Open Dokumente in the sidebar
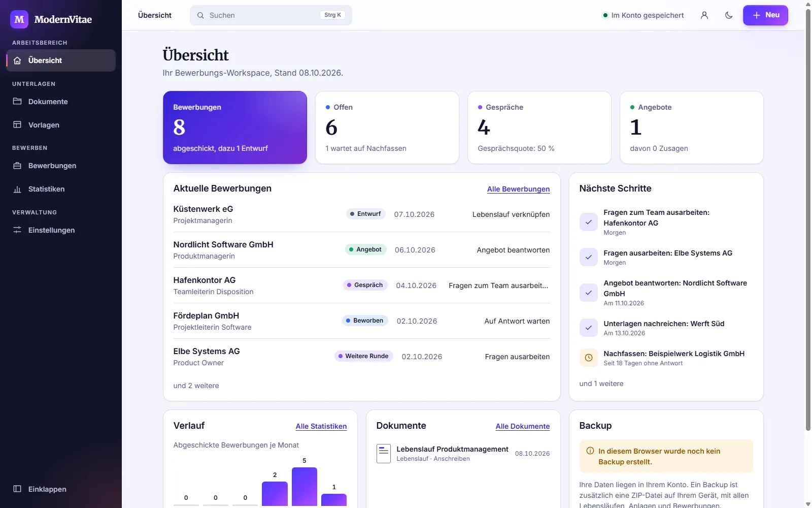This screenshot has height=508, width=812. pos(61,102)
